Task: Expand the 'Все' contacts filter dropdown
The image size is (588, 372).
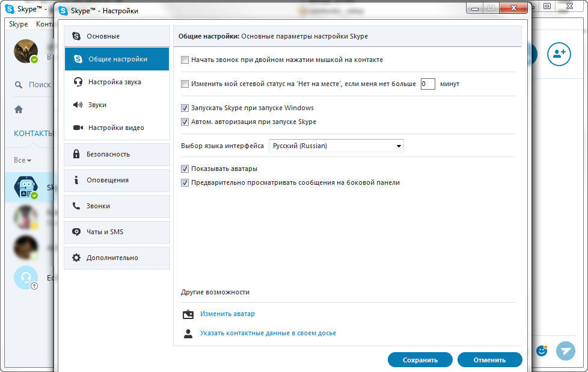Action: pyautogui.click(x=22, y=160)
